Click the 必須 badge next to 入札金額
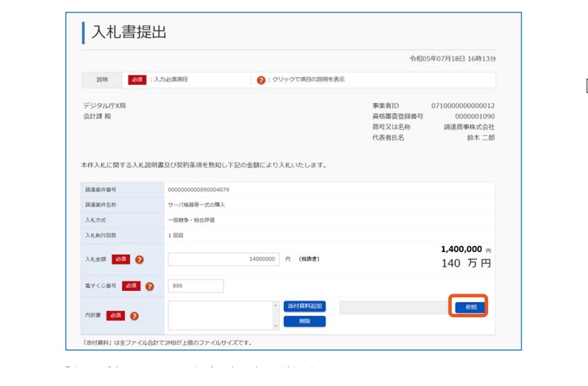Image resolution: width=588 pixels, height=386 pixels. coord(120,260)
